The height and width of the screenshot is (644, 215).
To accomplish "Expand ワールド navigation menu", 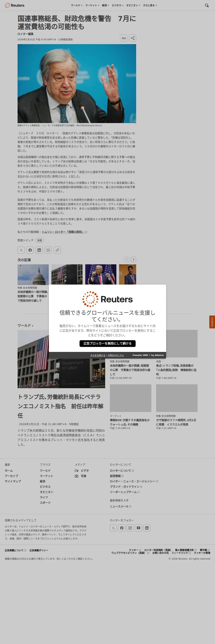I will (77, 5).
